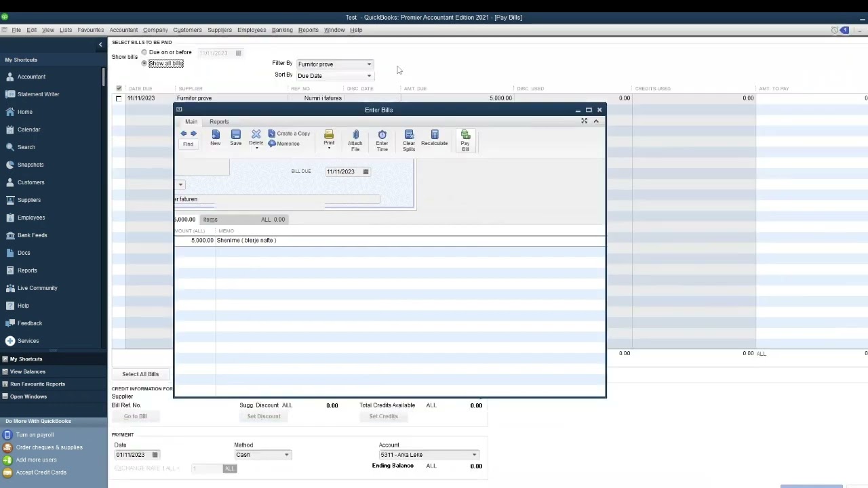Collapse the Enter Bills ribbon toolbar
868x488 pixels.
pyautogui.click(x=596, y=121)
